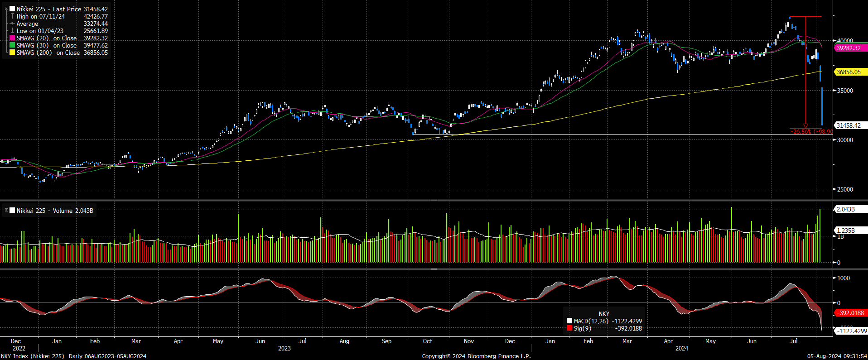
Task: Click the 2024 year label on time axis
Action: 682,348
